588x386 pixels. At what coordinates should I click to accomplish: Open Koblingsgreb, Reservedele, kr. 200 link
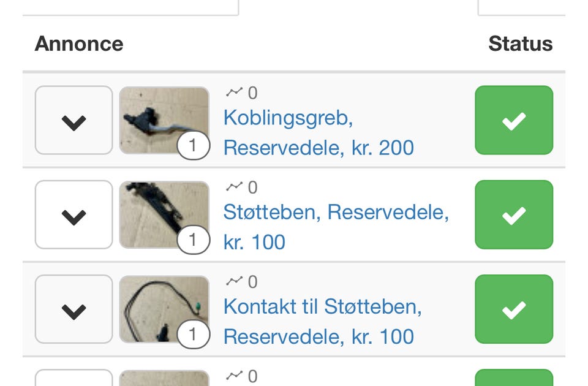[x=318, y=132]
